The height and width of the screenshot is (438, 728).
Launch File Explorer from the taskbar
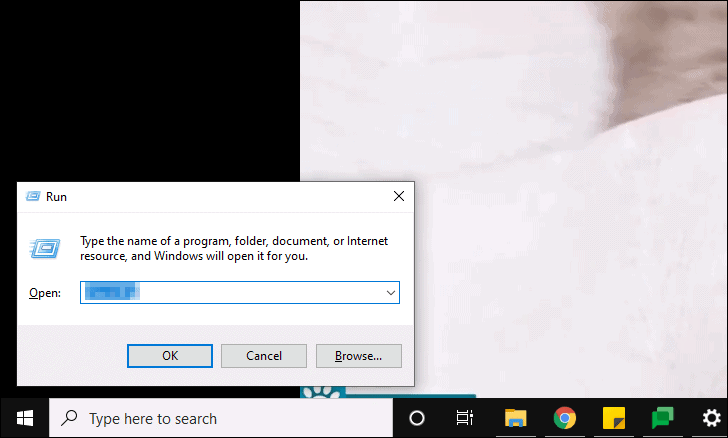[516, 418]
